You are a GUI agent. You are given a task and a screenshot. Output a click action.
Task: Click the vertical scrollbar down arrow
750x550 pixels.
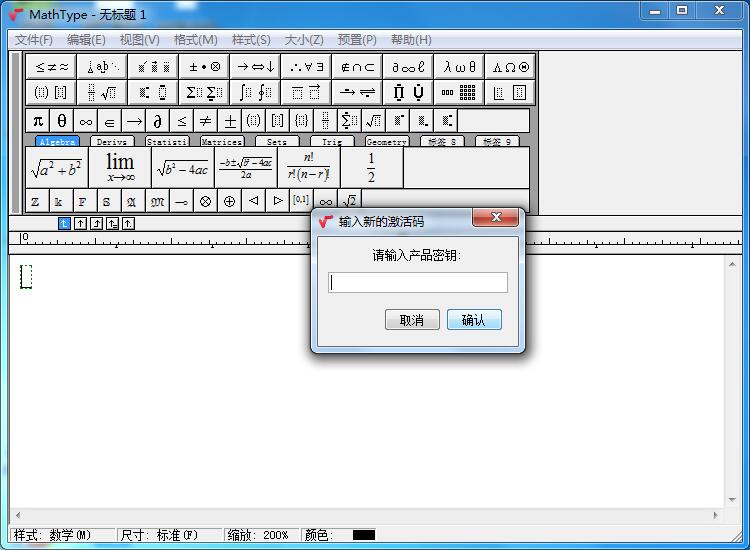(x=732, y=500)
